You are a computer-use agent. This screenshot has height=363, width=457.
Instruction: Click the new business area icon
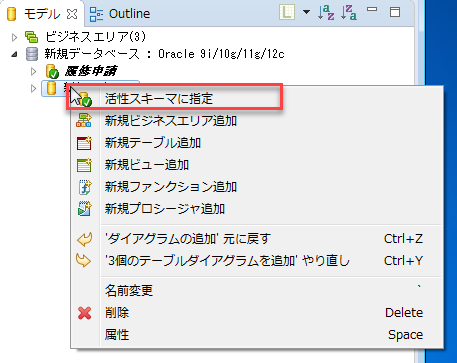pyautogui.click(x=84, y=120)
